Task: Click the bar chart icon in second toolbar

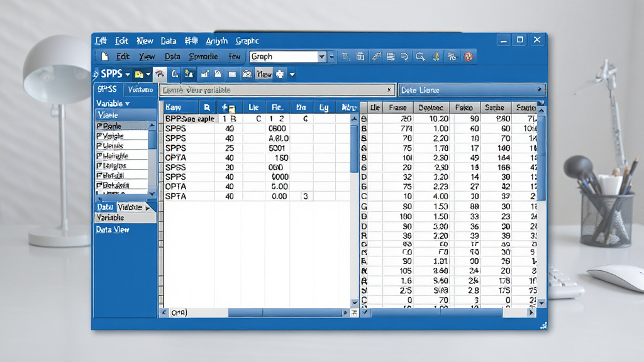Action: tap(204, 74)
